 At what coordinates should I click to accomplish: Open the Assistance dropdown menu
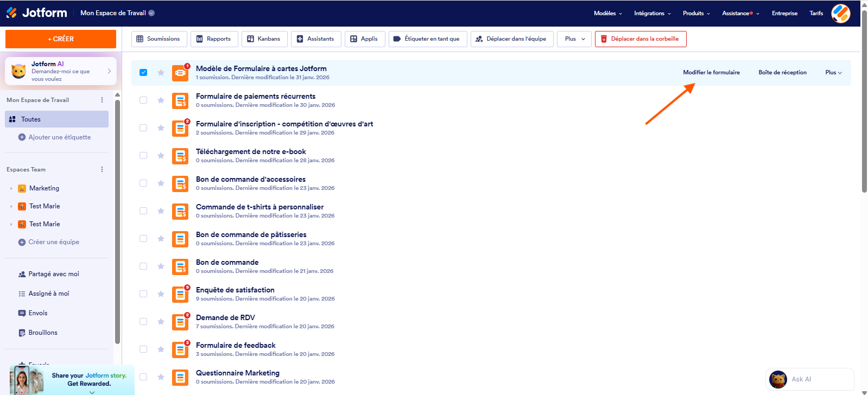coord(740,13)
